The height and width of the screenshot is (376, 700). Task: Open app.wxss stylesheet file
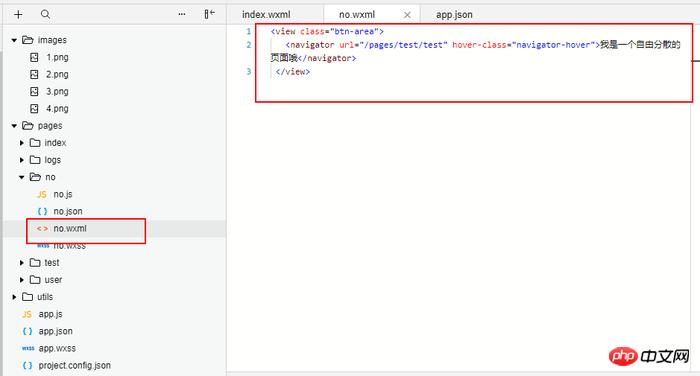(x=49, y=348)
